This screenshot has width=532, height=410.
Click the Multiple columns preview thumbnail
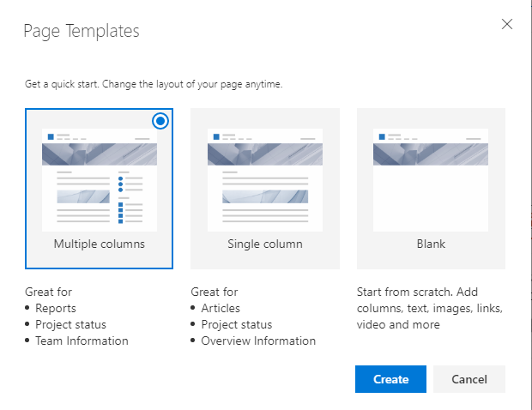pyautogui.click(x=99, y=176)
